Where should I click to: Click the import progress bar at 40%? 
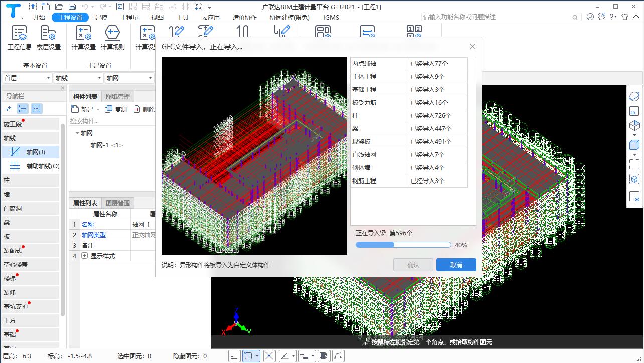[x=403, y=245]
